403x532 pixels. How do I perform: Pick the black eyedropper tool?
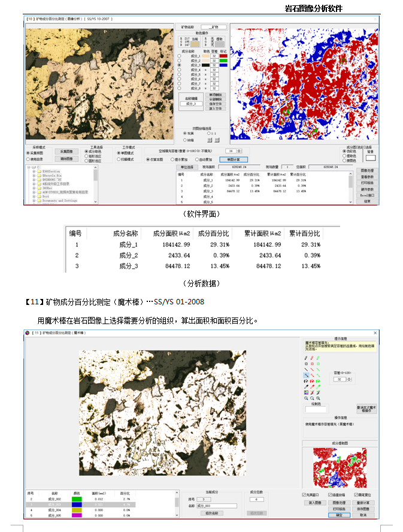click(x=306, y=387)
